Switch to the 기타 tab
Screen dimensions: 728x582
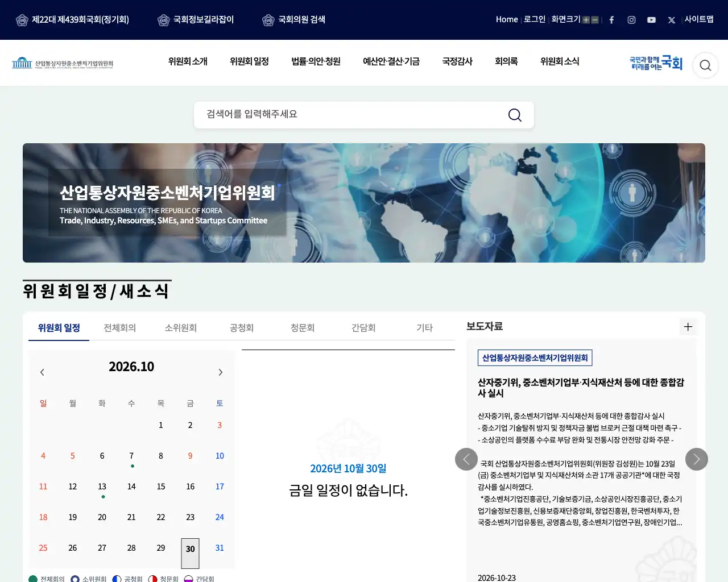click(425, 328)
